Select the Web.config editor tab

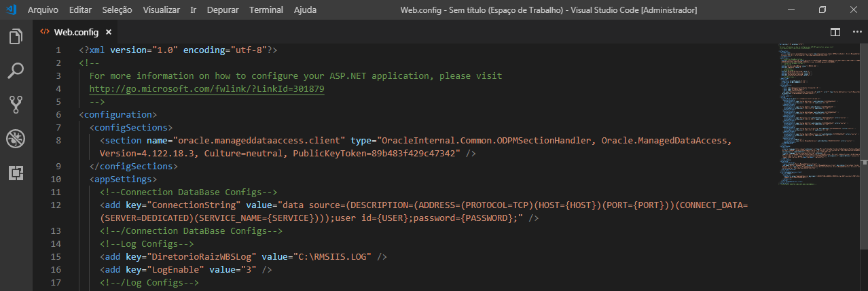[x=76, y=32]
